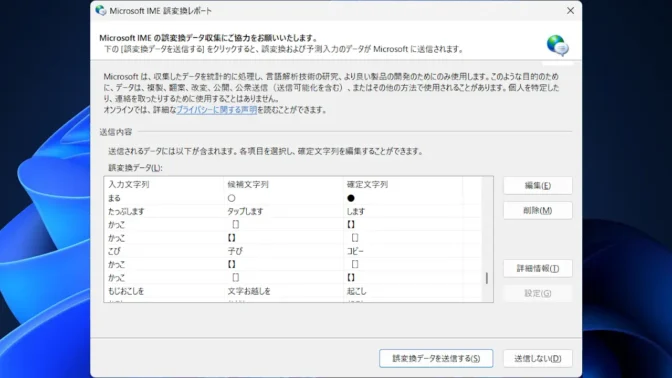Screen dimensions: 672x378
Task: Open 詳細情報(I) details
Action: pyautogui.click(x=537, y=268)
